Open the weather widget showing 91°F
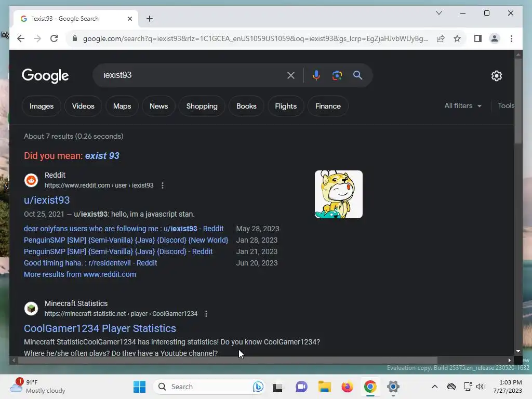This screenshot has width=532, height=399. point(37,387)
